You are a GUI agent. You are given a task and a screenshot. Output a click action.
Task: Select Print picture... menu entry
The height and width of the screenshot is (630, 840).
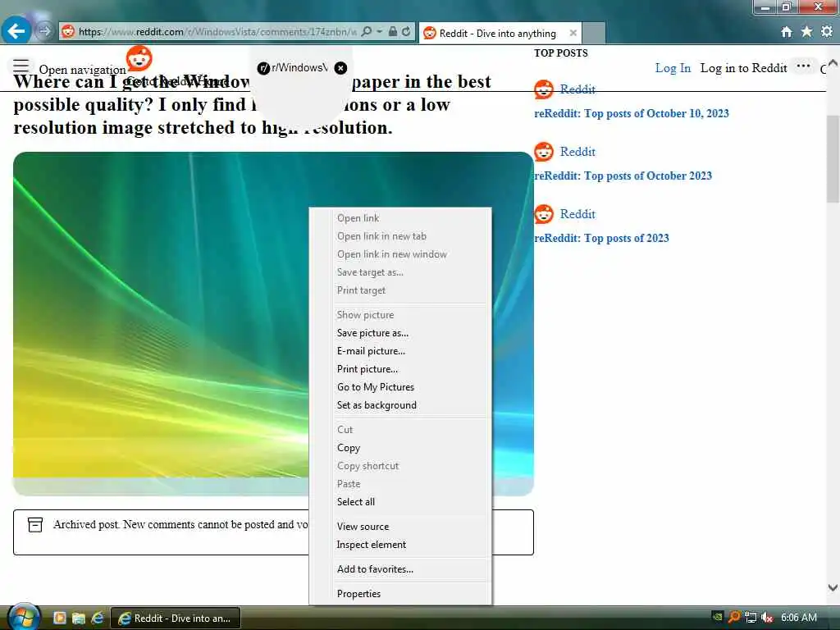tap(367, 369)
